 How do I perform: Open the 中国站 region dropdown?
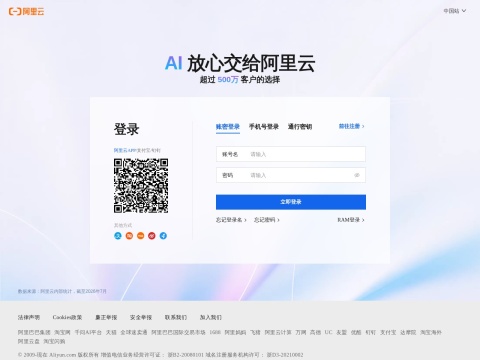click(x=455, y=11)
